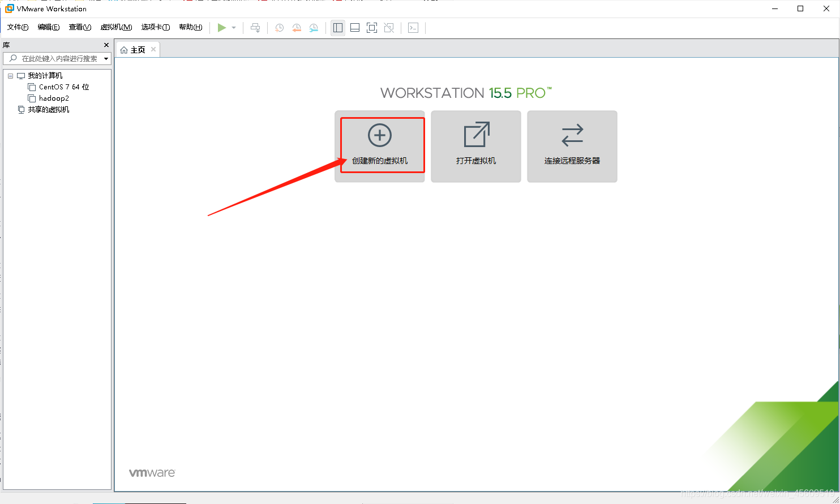Click the console view terminal icon
The height and width of the screenshot is (504, 840).
413,28
